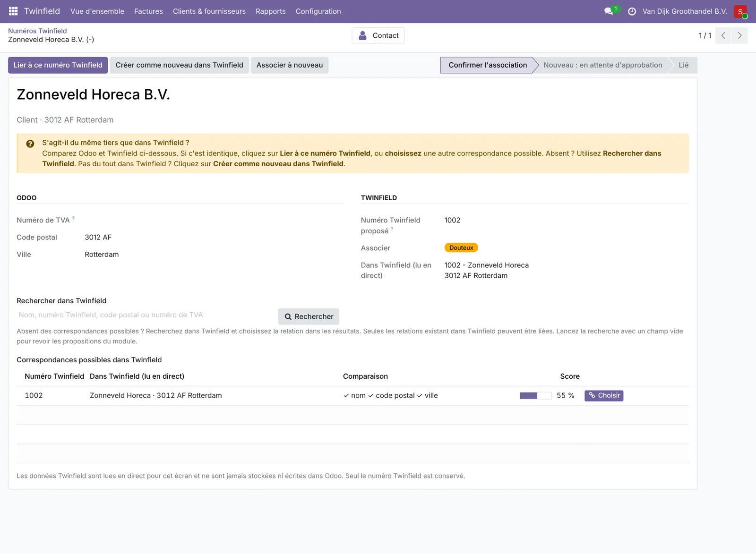
Task: Click the record pager 1 / 1
Action: coord(705,35)
